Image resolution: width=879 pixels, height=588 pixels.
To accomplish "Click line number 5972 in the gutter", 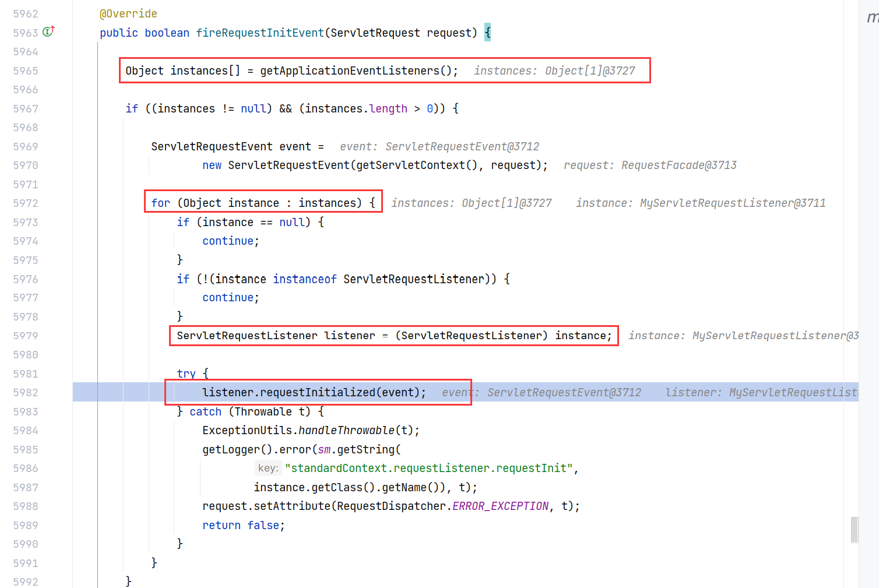I will click(x=26, y=203).
